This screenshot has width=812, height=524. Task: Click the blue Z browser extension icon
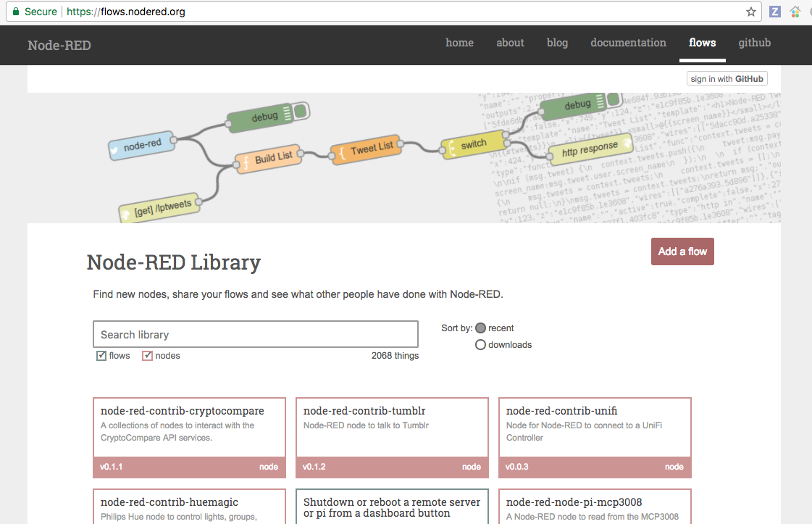tap(775, 12)
